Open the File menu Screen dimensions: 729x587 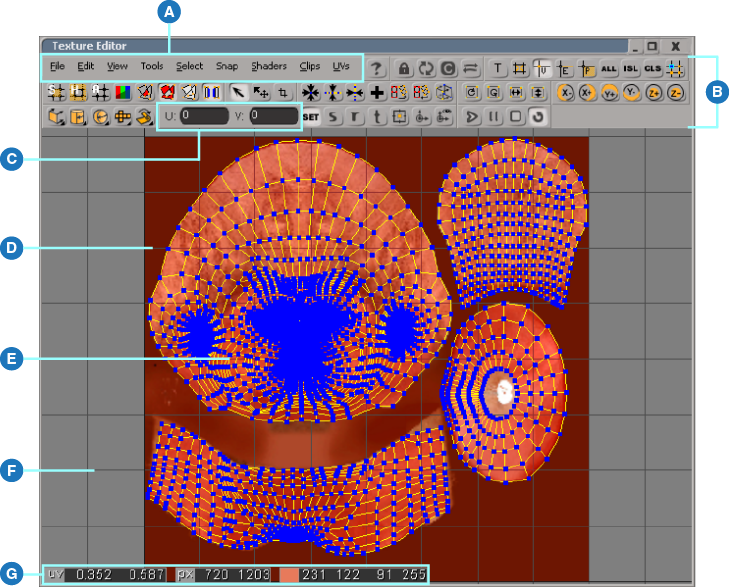point(57,66)
